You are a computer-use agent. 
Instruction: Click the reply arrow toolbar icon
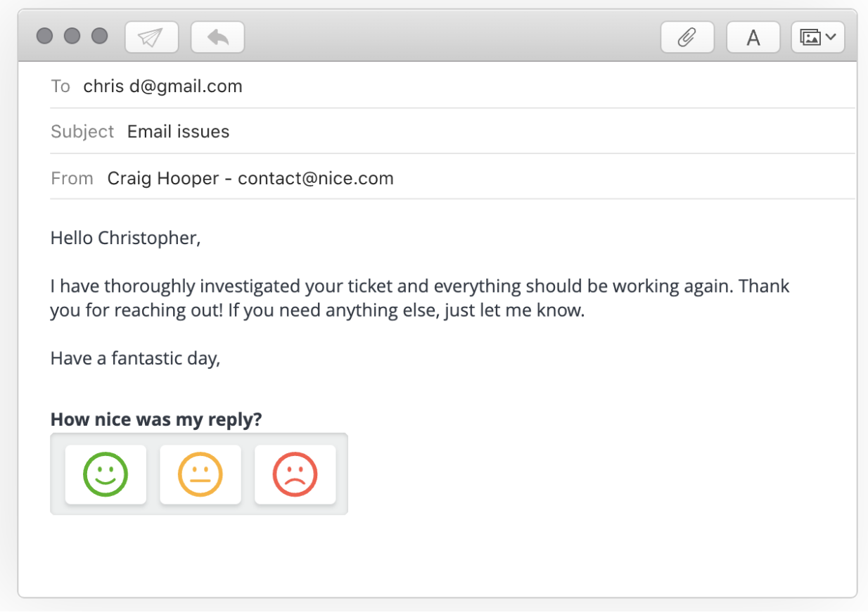coord(218,37)
